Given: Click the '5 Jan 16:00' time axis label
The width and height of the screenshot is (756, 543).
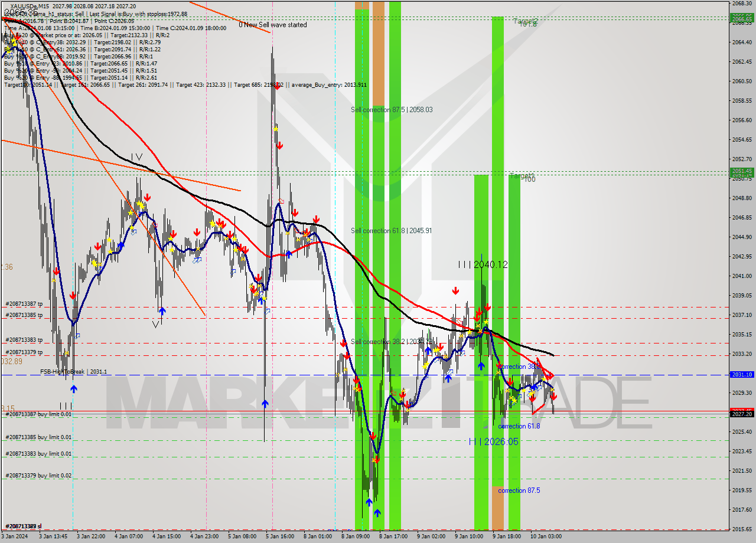Looking at the screenshot, I should 280,537.
